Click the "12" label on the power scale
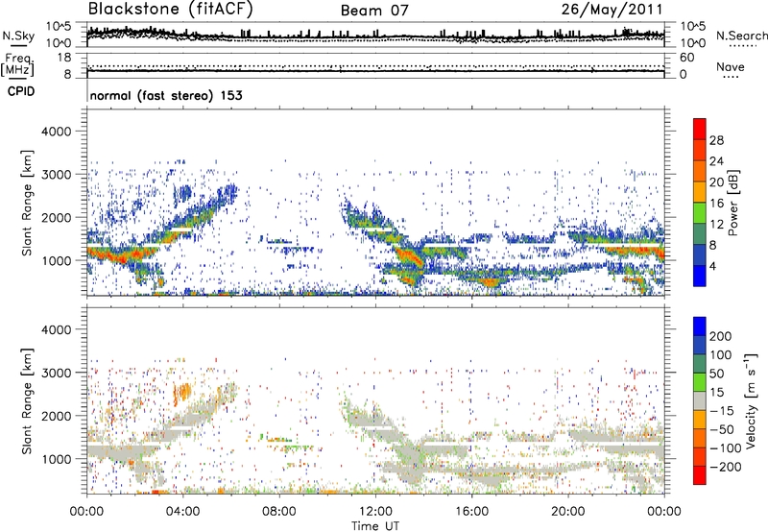This screenshot has height=532, width=768. (716, 225)
